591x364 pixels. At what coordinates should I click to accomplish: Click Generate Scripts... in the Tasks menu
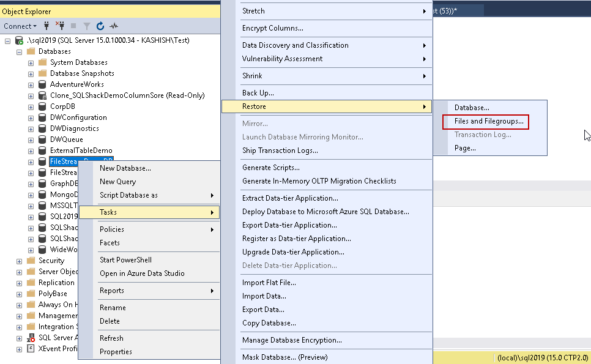pos(271,168)
